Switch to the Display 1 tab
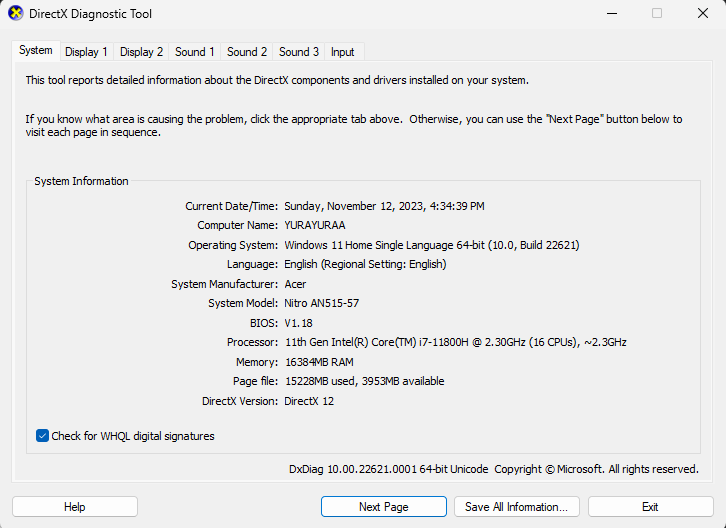 86,52
